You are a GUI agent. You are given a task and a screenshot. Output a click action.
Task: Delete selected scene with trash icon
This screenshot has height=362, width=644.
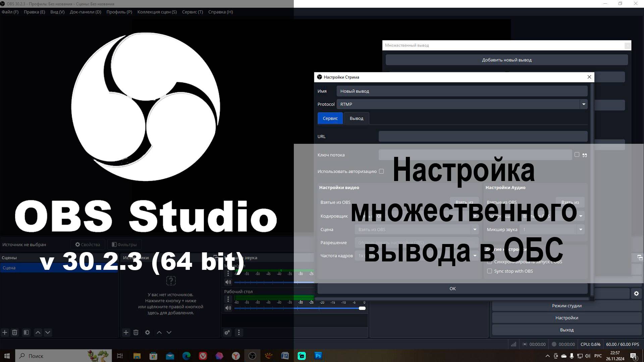tap(14, 333)
